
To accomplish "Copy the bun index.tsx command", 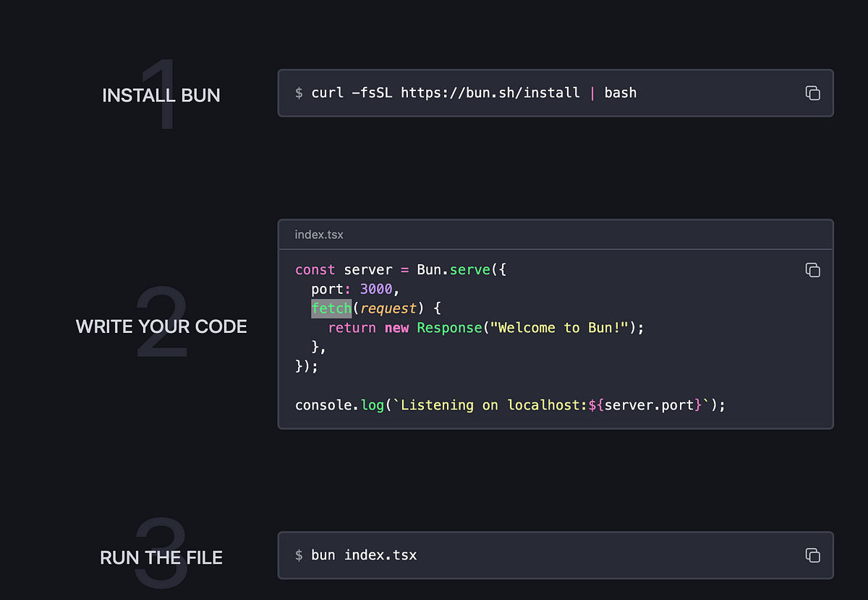I will [x=812, y=555].
